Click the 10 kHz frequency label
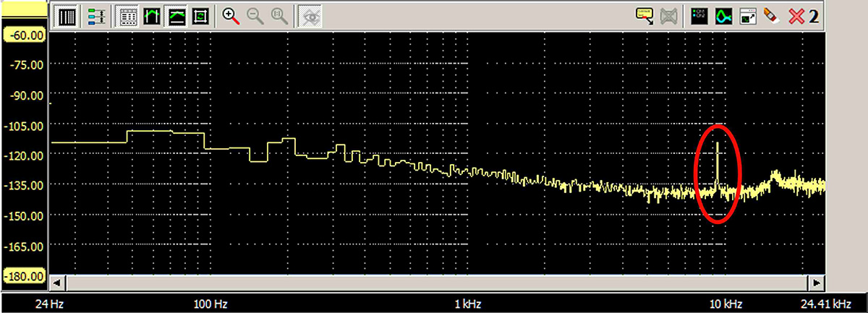The image size is (868, 313). [726, 304]
